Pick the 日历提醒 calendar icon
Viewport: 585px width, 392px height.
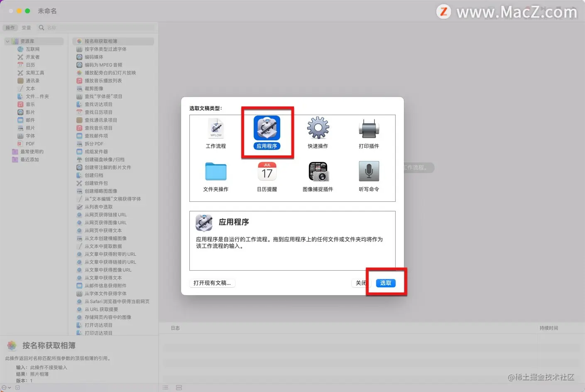(x=267, y=171)
